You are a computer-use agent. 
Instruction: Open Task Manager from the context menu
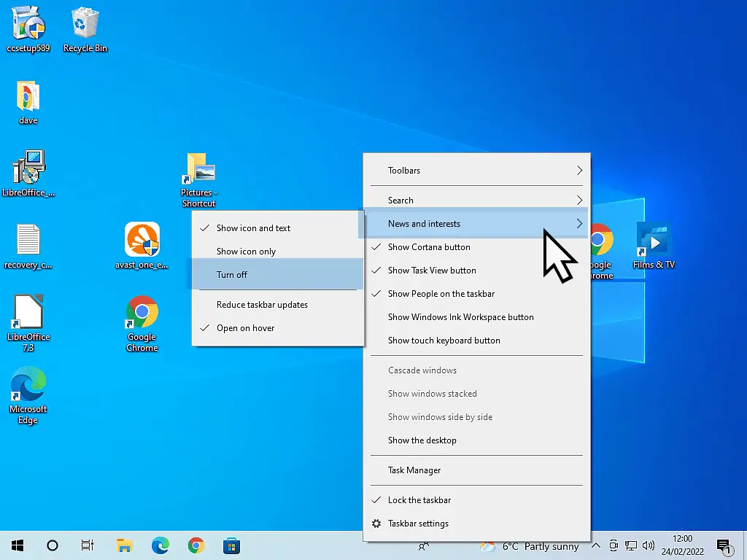[413, 470]
